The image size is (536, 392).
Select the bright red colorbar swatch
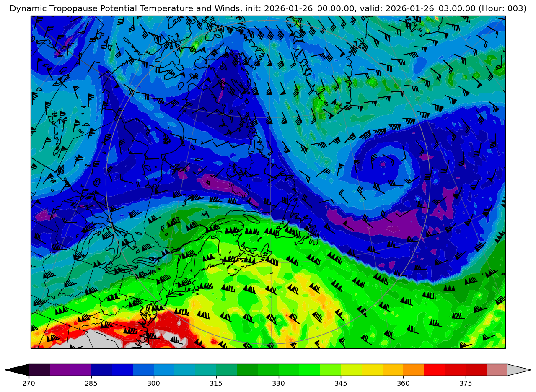tap(434, 370)
